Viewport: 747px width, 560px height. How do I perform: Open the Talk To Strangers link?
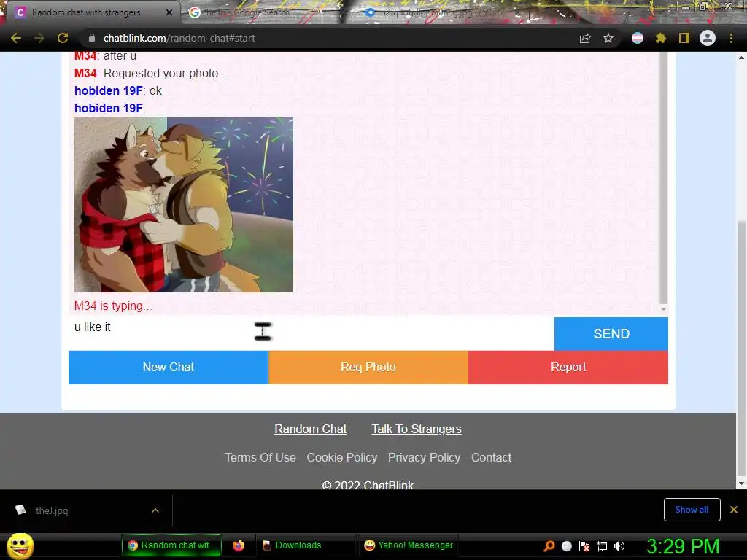point(417,429)
